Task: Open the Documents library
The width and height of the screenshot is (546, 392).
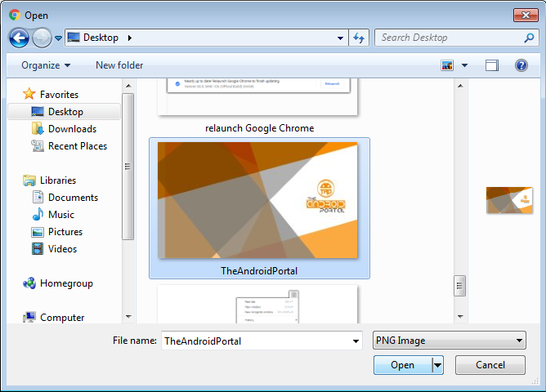Action: point(73,198)
